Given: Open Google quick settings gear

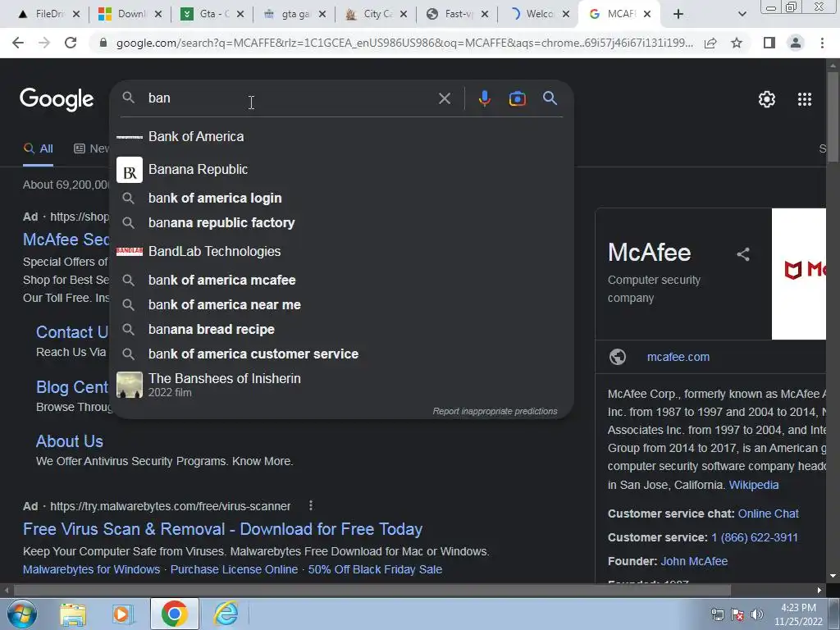Looking at the screenshot, I should pyautogui.click(x=767, y=99).
